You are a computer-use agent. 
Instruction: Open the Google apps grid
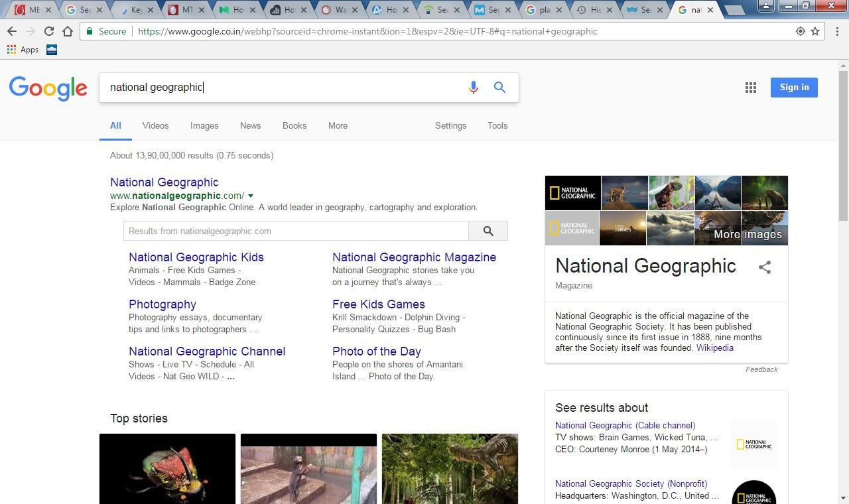(751, 88)
